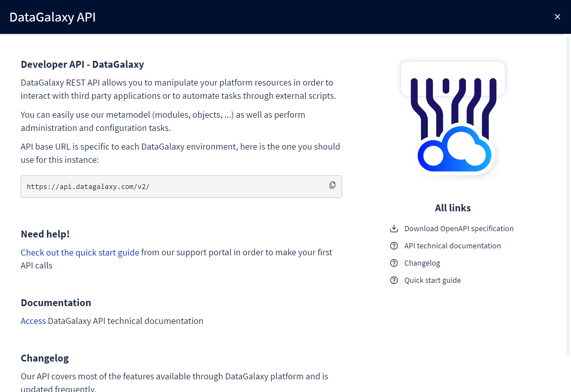Image resolution: width=571 pixels, height=392 pixels.
Task: Click the 'DataGalaxy API' dialog title
Action: (53, 17)
